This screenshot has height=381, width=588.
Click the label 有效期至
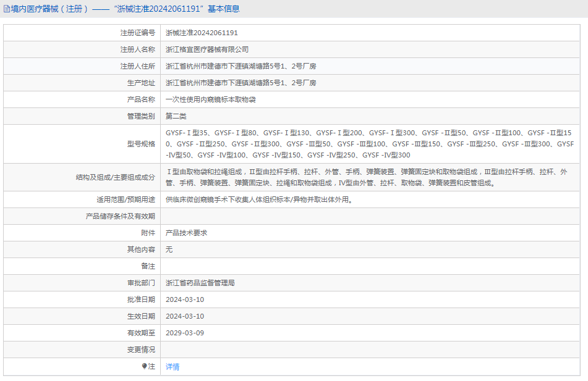[141, 333]
